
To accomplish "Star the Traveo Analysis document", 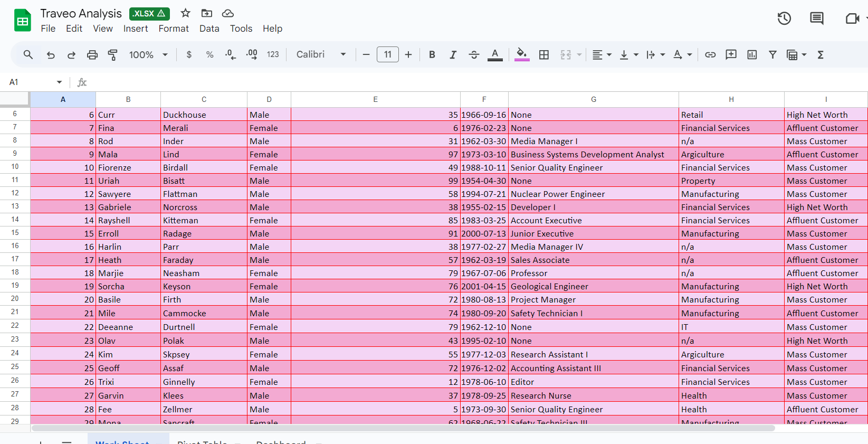I will tap(185, 13).
